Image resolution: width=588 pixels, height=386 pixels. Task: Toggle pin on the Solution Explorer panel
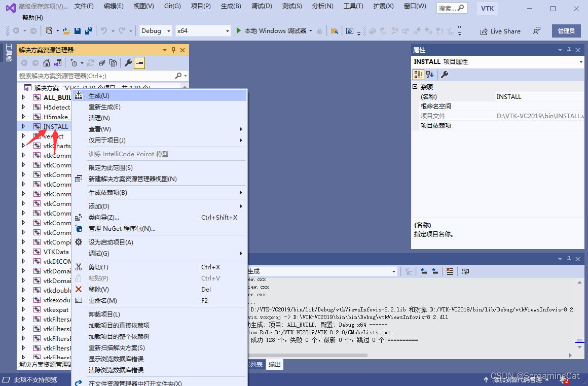172,50
